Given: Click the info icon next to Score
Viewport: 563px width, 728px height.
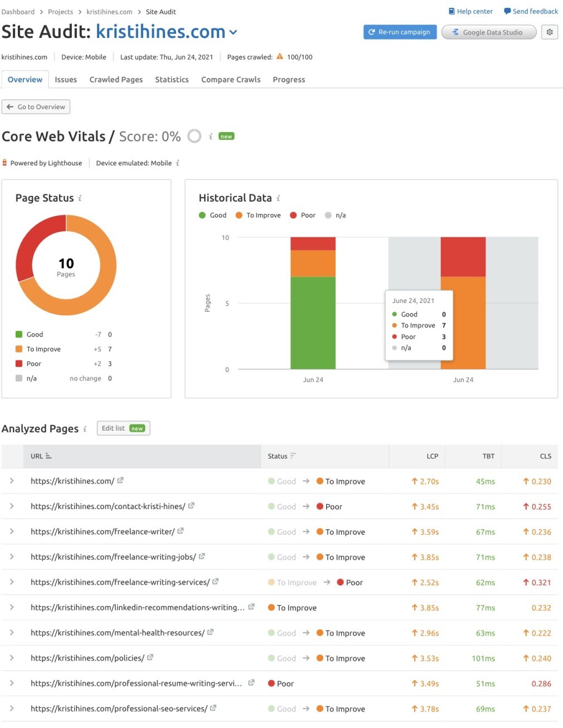Looking at the screenshot, I should pyautogui.click(x=211, y=136).
